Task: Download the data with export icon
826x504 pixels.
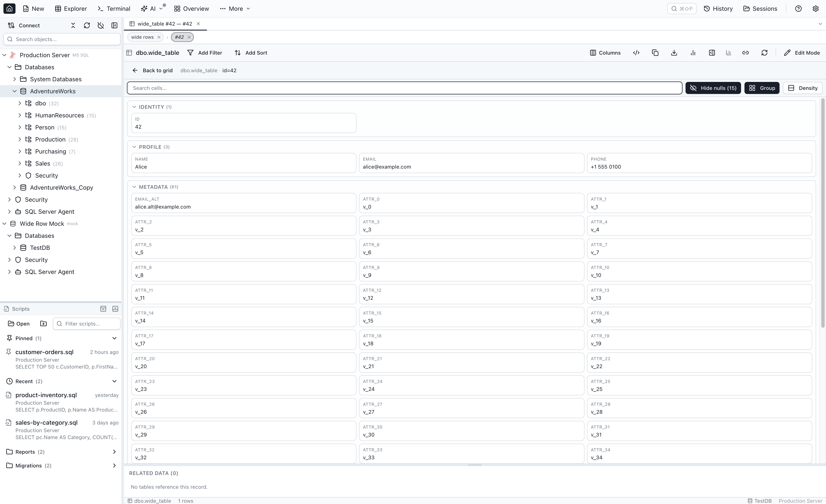Action: 674,53
